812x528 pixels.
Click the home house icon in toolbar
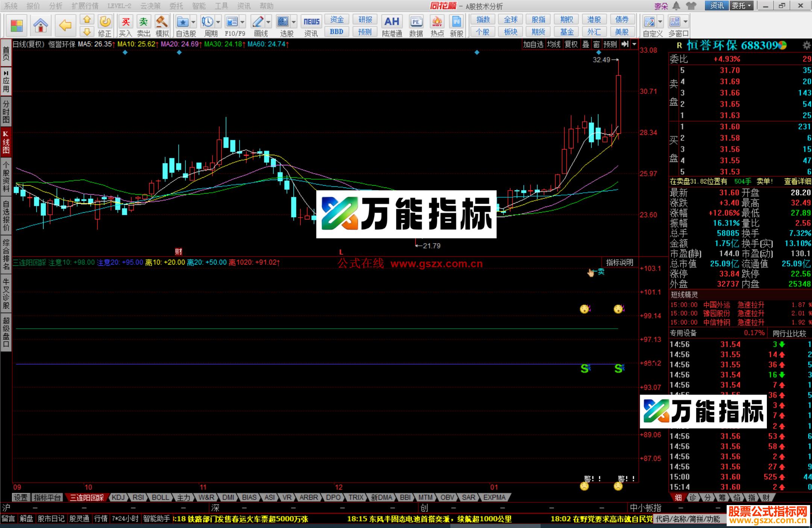coord(40,25)
